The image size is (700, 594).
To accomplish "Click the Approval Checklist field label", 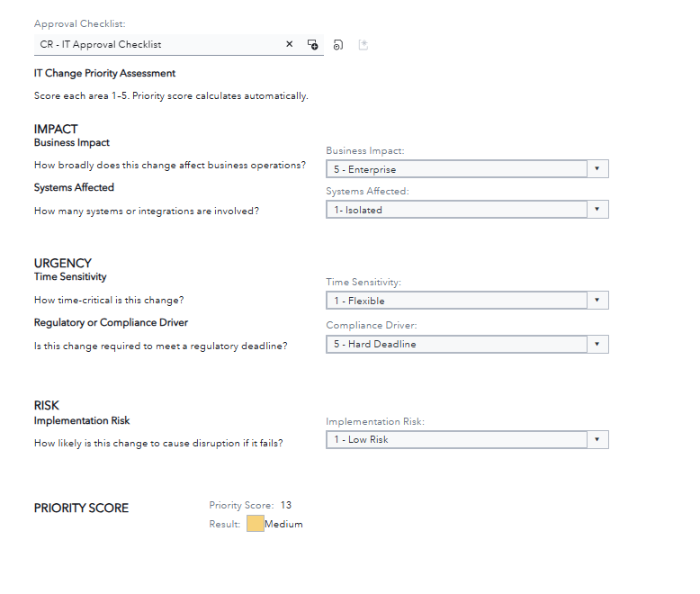I will [80, 23].
